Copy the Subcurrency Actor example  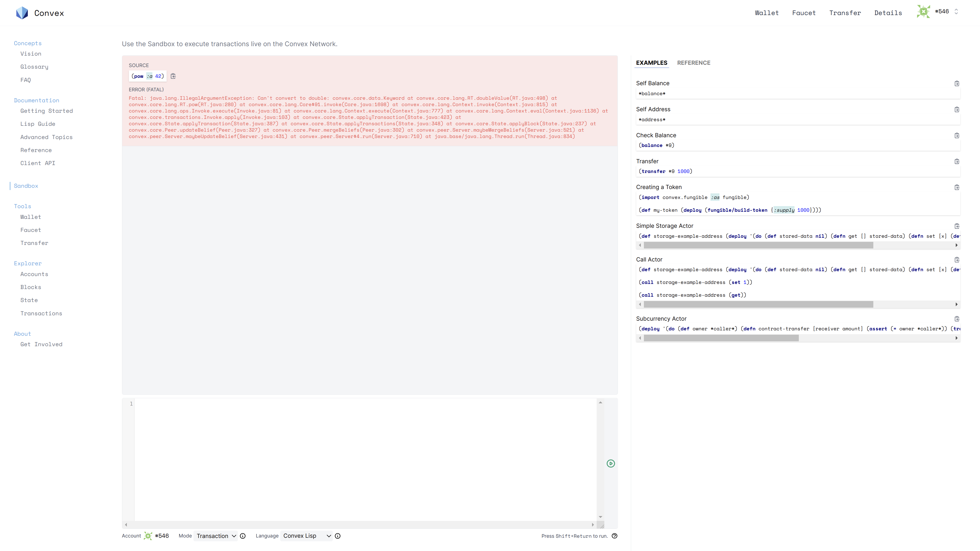click(x=957, y=319)
